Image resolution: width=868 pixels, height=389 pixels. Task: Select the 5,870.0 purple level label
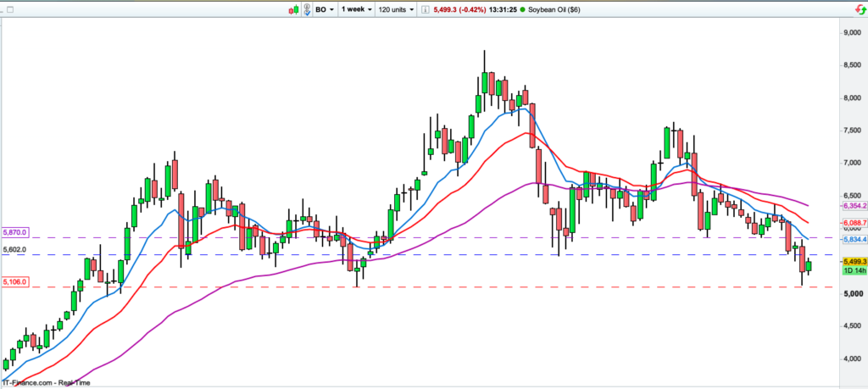click(x=16, y=231)
